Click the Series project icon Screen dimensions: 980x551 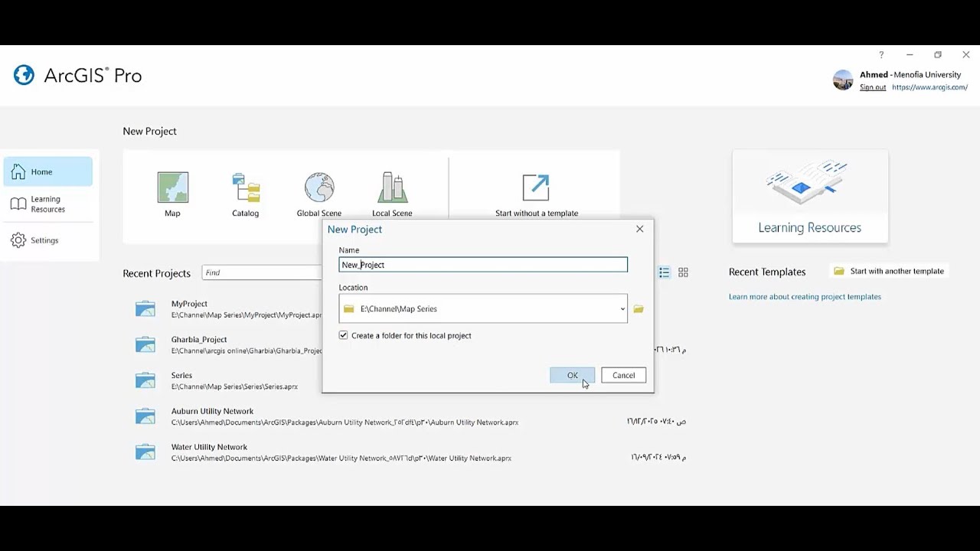point(145,381)
